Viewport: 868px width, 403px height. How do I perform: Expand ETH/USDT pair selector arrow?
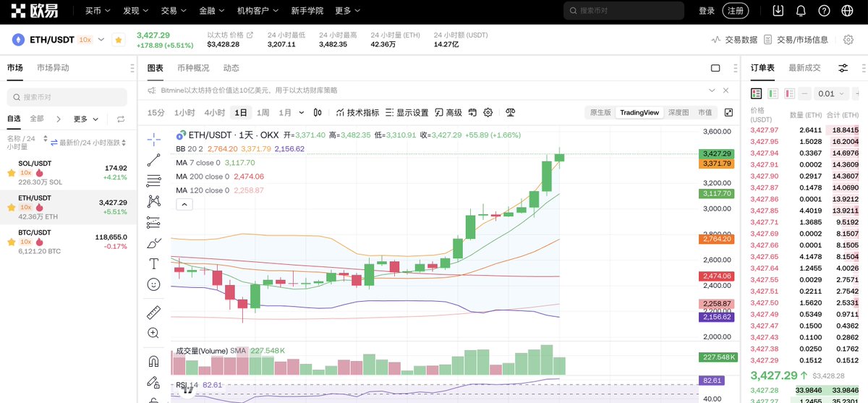point(101,40)
